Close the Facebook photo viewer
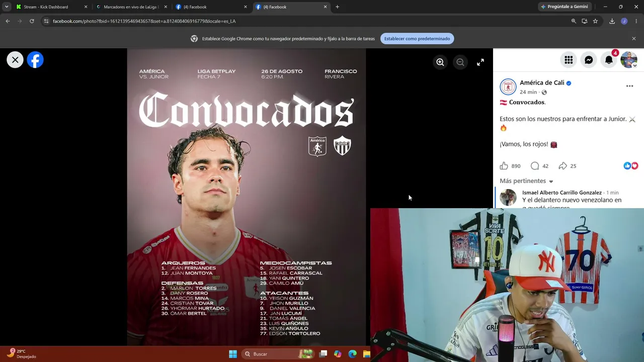This screenshot has width=644, height=362. pyautogui.click(x=15, y=60)
